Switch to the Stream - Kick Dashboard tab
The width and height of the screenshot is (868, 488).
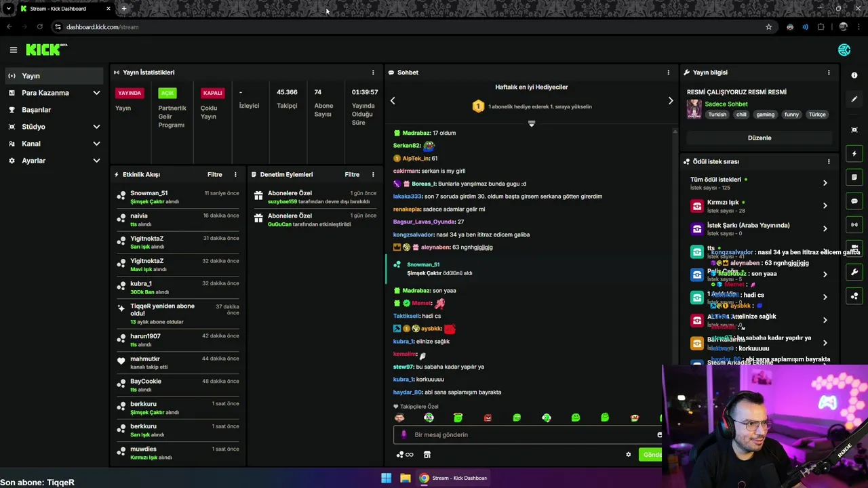(x=64, y=9)
